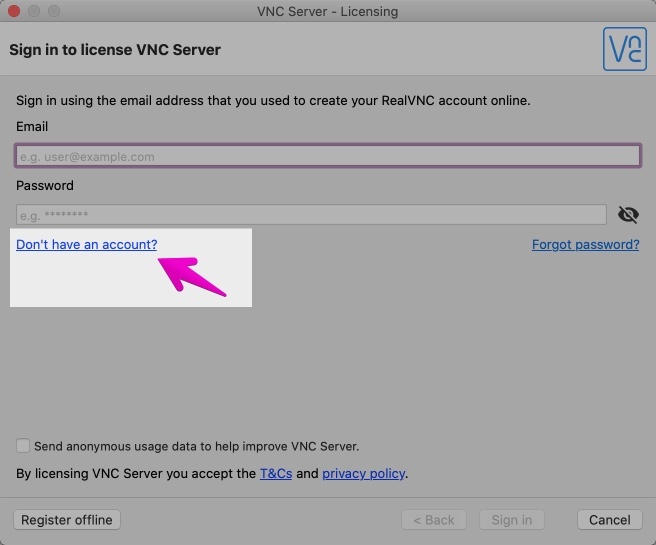
Task: Focus the Email input field
Action: (328, 156)
